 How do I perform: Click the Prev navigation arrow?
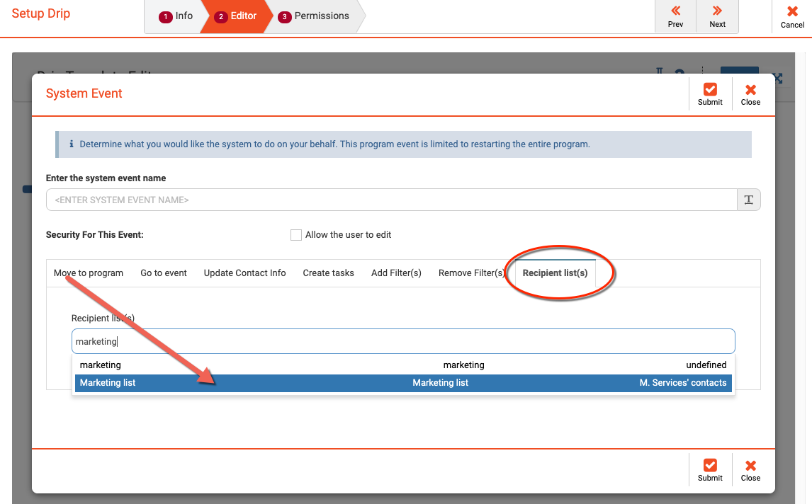(x=675, y=16)
